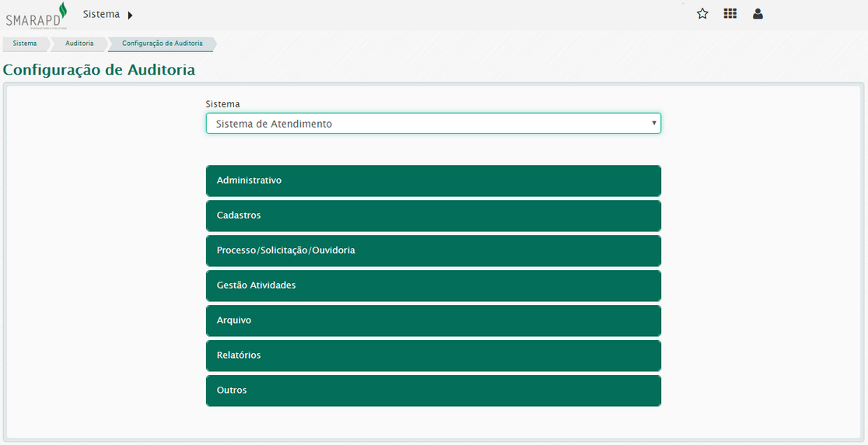The width and height of the screenshot is (868, 445).
Task: Expand the Processo/Solicitação/Ouvidoria section
Action: click(x=433, y=251)
